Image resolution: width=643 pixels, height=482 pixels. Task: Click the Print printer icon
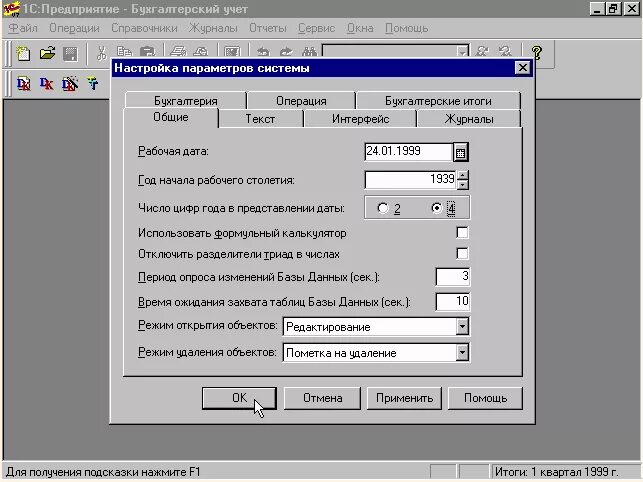point(178,52)
